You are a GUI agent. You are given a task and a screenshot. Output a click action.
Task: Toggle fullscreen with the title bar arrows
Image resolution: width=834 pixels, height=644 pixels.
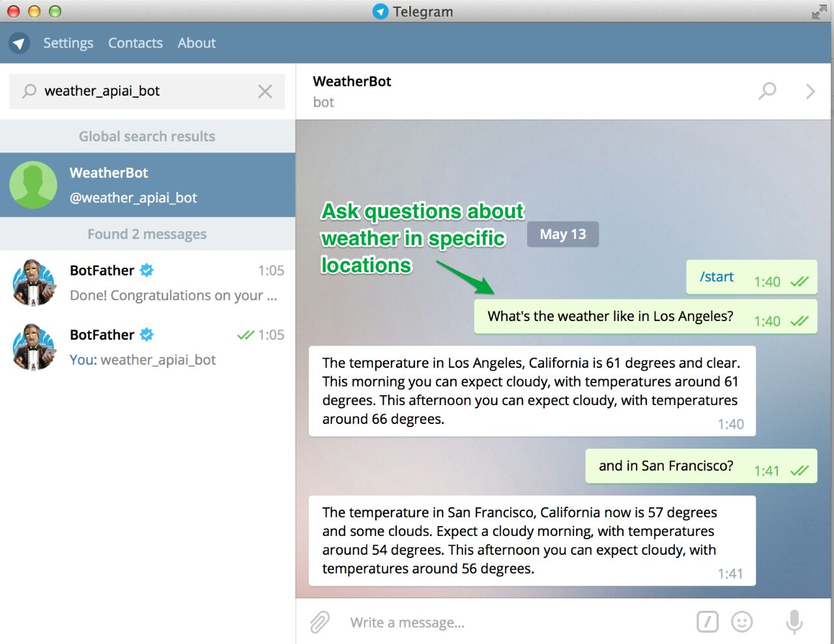click(x=819, y=12)
